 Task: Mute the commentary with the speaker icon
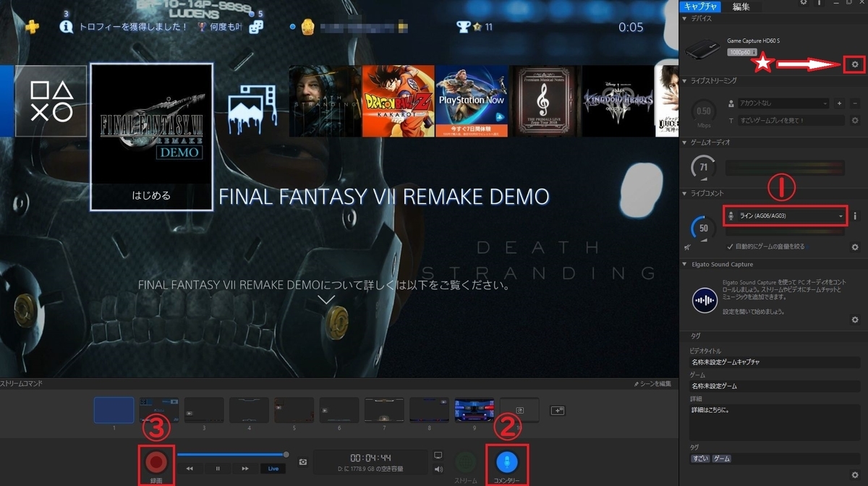point(687,247)
